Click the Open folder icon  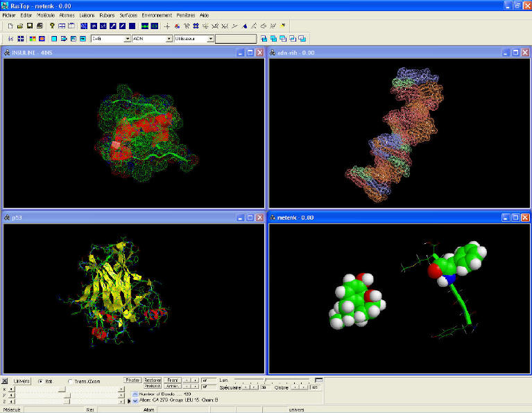click(19, 26)
